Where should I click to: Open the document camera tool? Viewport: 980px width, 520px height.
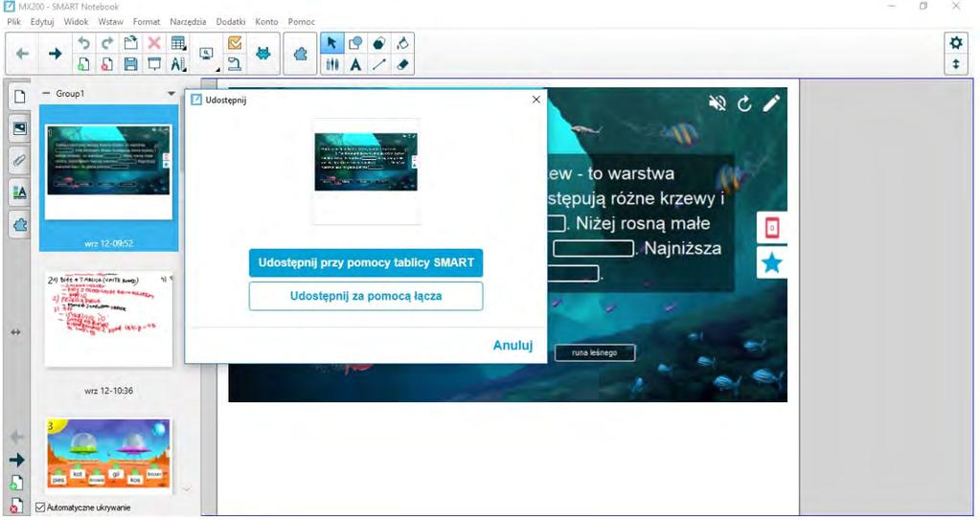pos(235,64)
